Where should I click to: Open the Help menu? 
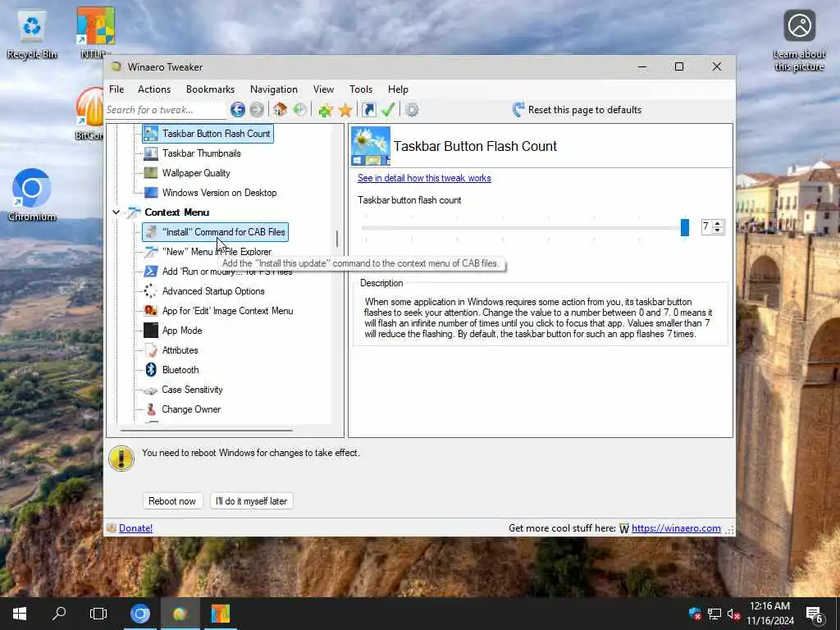click(x=398, y=89)
